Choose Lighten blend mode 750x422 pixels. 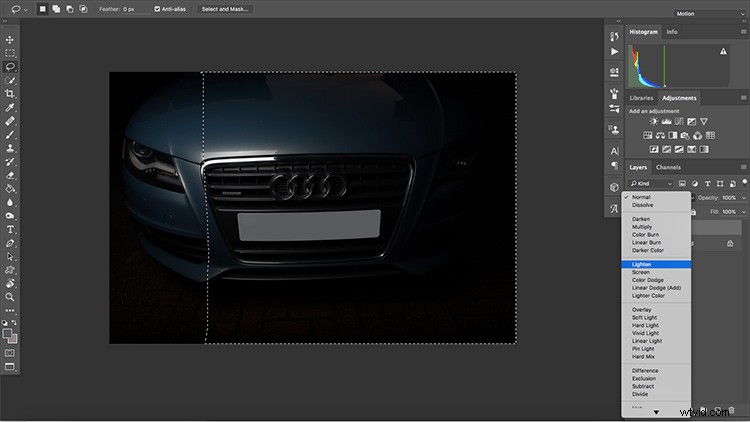[x=656, y=264]
